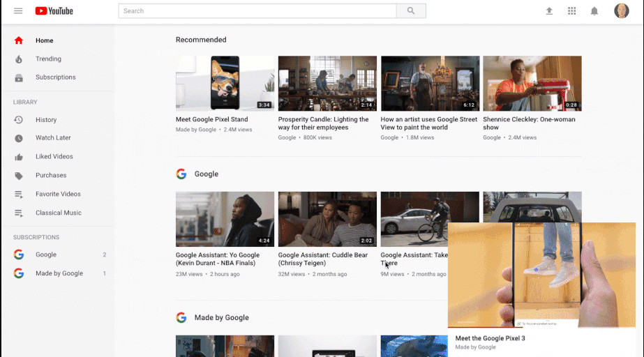This screenshot has width=644, height=357.
Task: Open Made by Google section heading
Action: coord(221,318)
